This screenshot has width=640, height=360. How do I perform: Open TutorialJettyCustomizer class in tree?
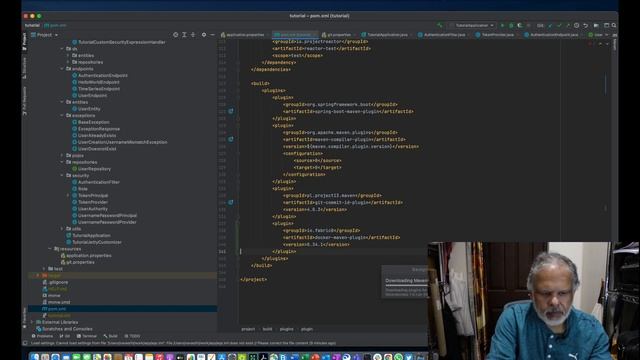(97, 242)
